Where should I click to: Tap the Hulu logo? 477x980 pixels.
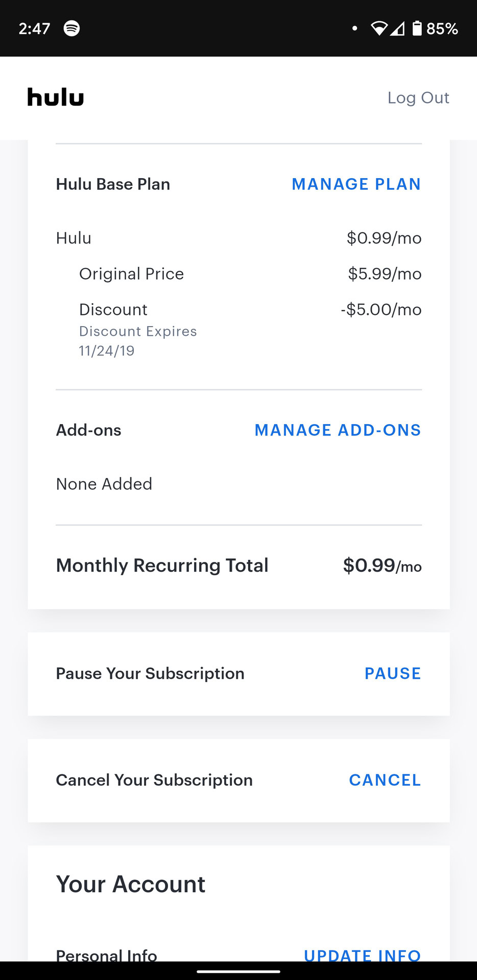56,97
